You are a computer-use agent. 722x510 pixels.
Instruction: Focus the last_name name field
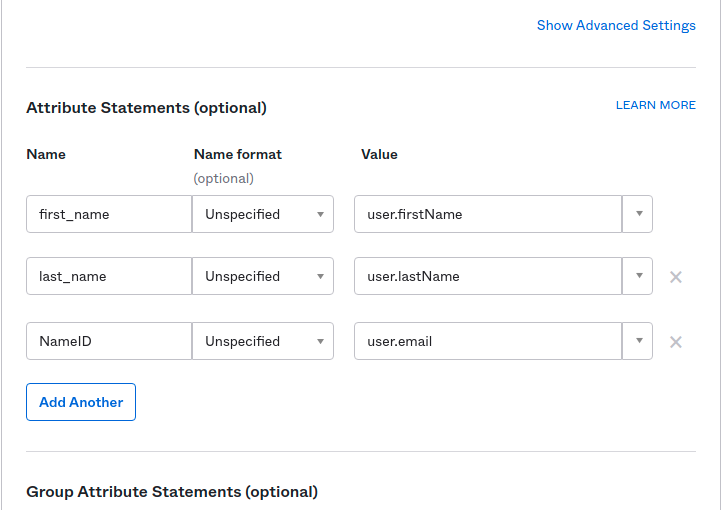coord(109,276)
